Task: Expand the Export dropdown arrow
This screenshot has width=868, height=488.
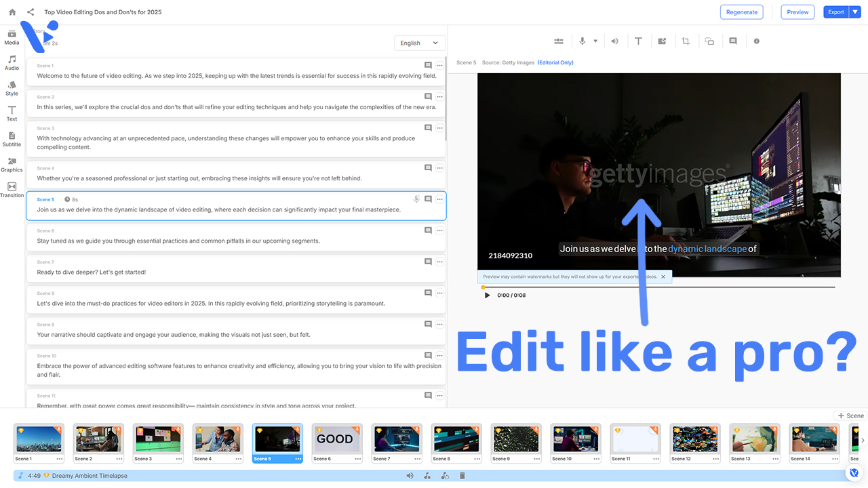Action: (x=854, y=12)
